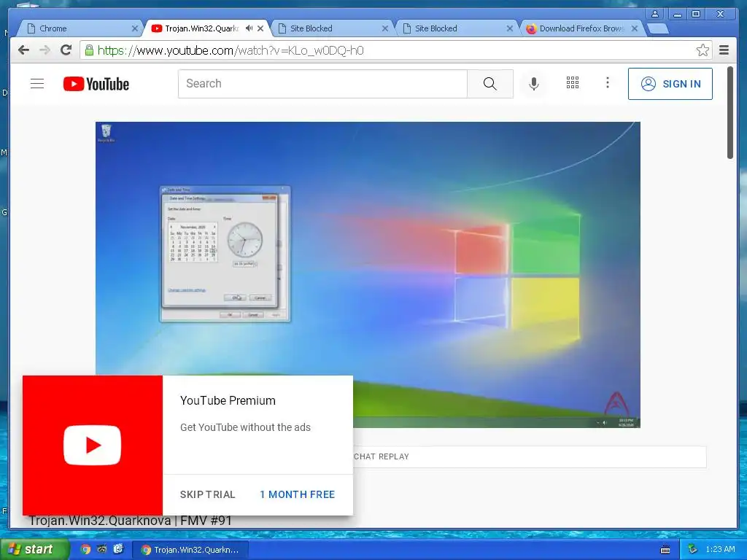
Task: Click the video player area
Action: (x=368, y=275)
